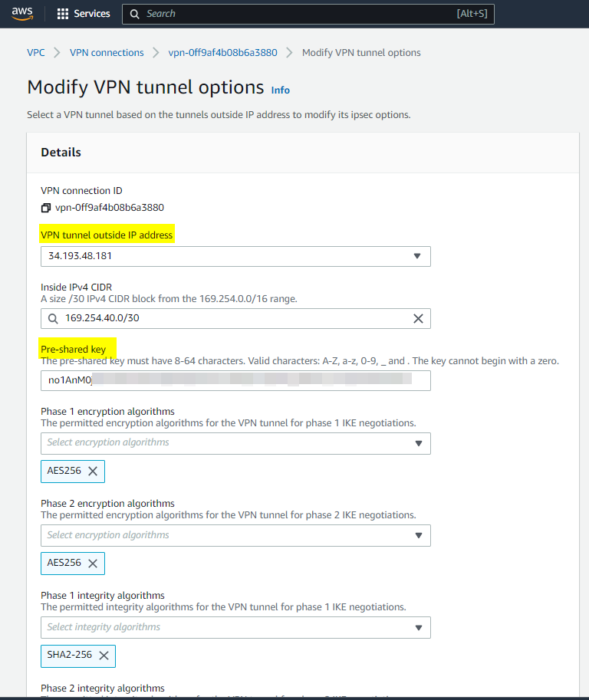
Task: Copy the VPN connection ID
Action: point(46,208)
